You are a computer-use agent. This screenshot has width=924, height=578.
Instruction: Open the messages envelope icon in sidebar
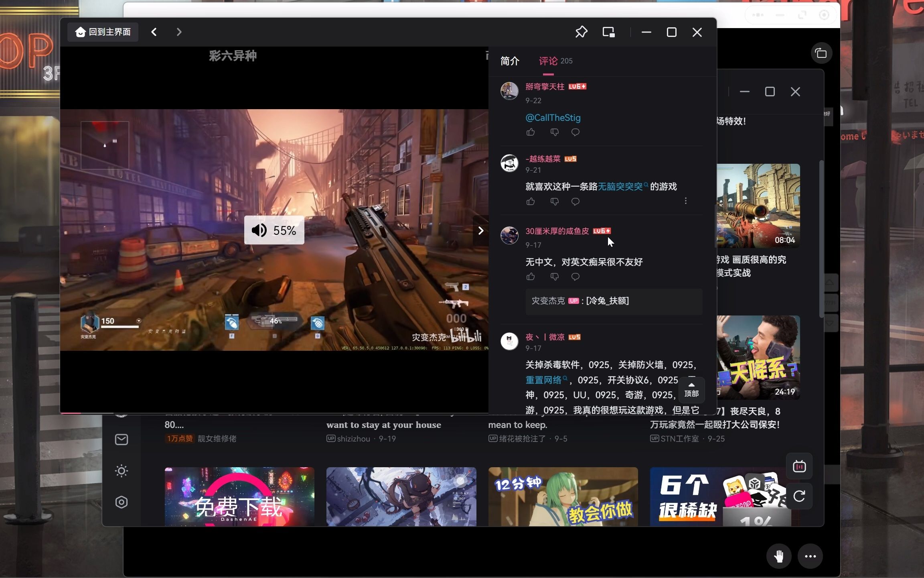(121, 440)
